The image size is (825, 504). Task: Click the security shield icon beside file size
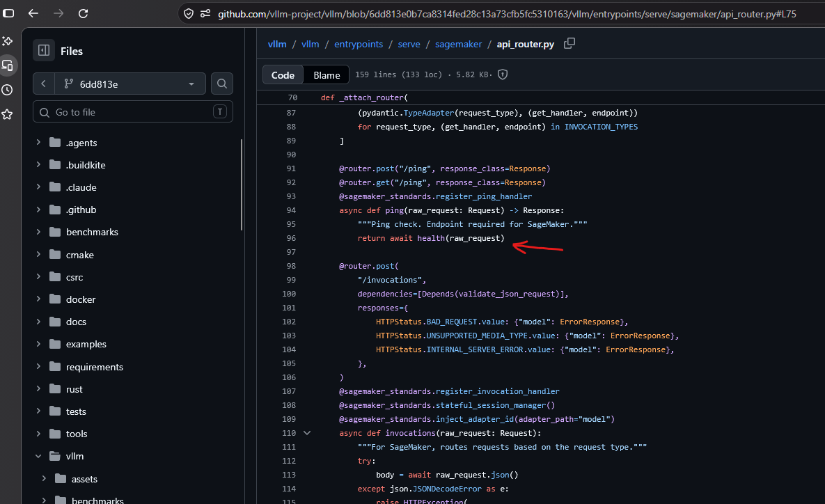coord(503,74)
